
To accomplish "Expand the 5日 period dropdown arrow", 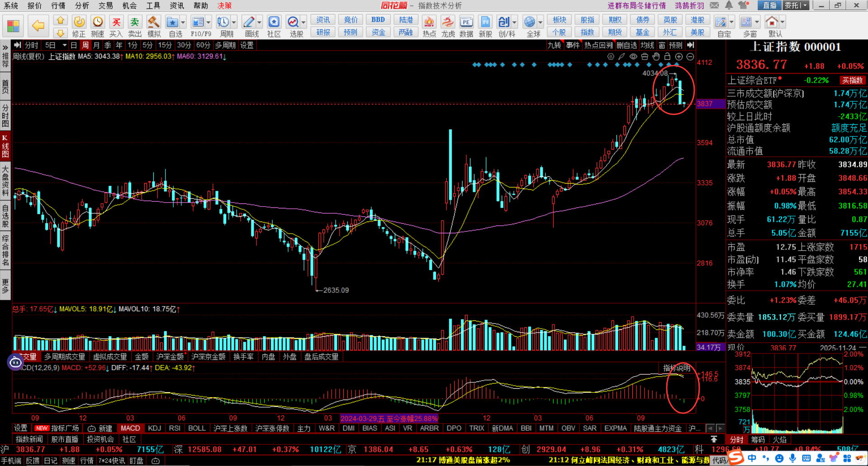I will (x=64, y=45).
